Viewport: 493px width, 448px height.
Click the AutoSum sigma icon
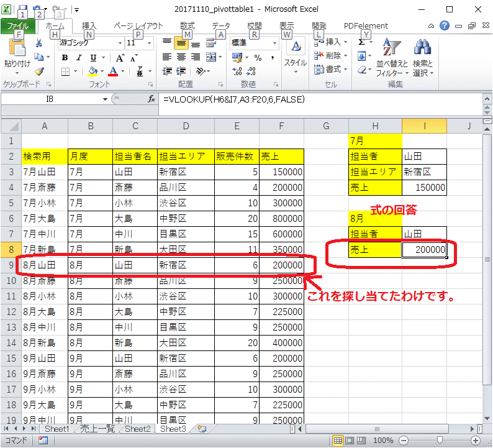[x=362, y=43]
